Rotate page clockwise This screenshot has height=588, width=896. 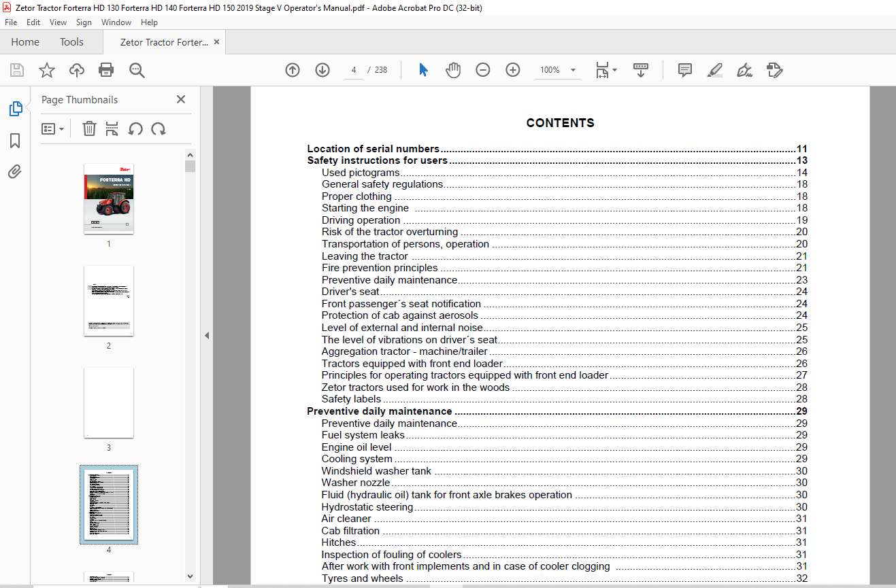point(159,128)
